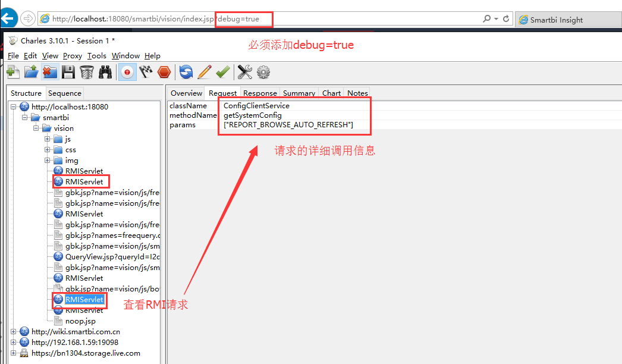Screen dimensions: 622x364
Task: Click the params parameter name cell
Action: (x=183, y=125)
